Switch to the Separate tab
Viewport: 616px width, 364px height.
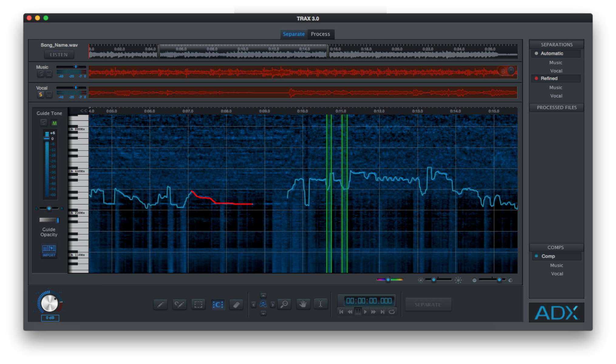(294, 34)
